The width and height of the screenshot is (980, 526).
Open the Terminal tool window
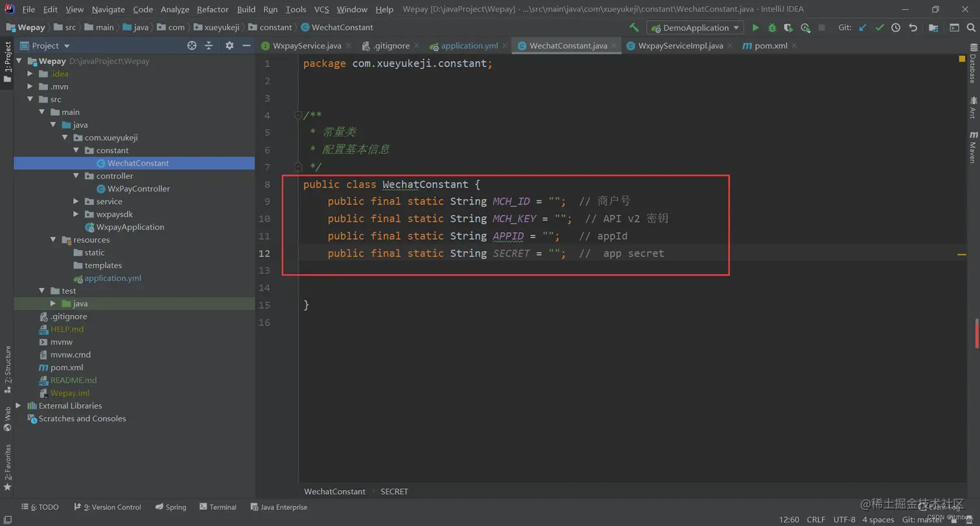(x=218, y=507)
